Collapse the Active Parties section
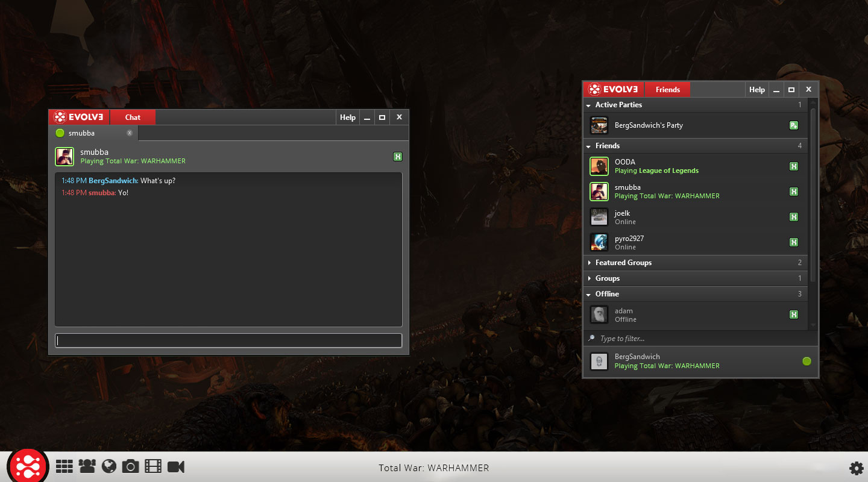This screenshot has width=868, height=482. 588,105
